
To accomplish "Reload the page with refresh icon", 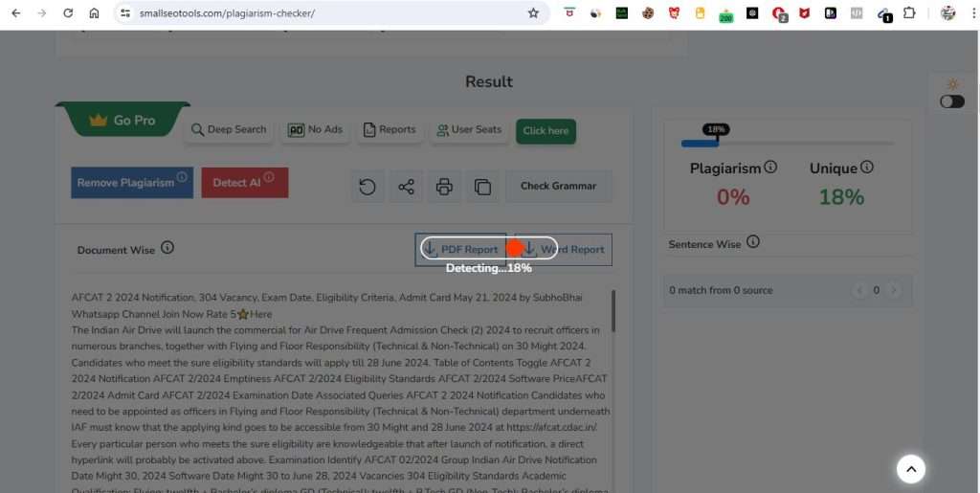I will tap(68, 13).
